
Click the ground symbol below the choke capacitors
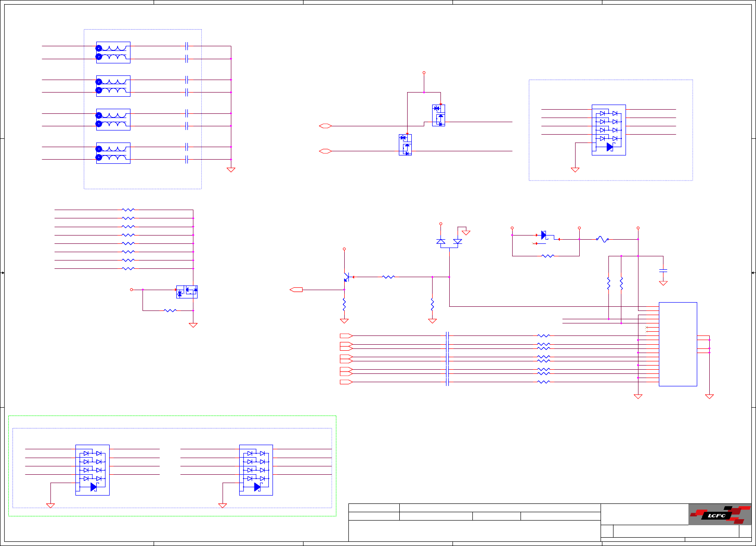pyautogui.click(x=231, y=170)
